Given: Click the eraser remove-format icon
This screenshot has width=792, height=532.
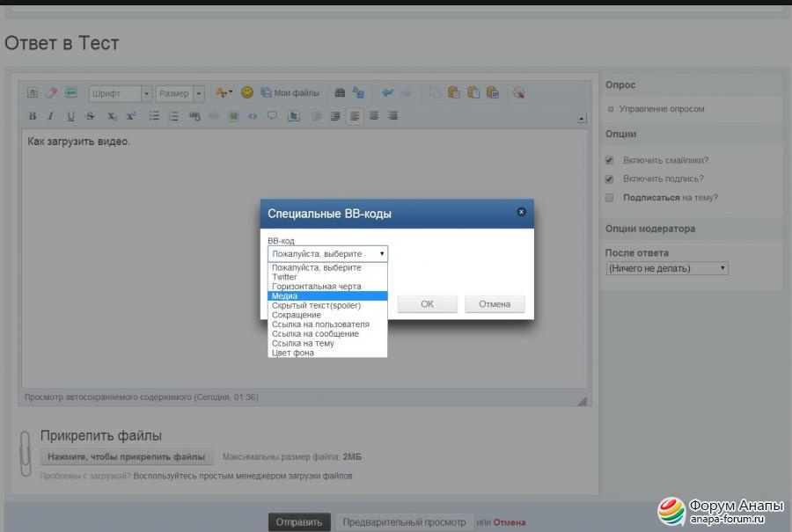Looking at the screenshot, I should 51,92.
